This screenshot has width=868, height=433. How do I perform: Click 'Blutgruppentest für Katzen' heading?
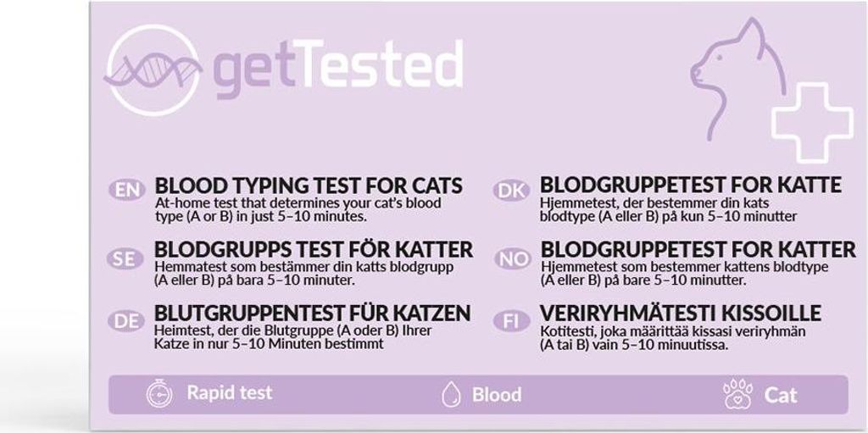[313, 313]
